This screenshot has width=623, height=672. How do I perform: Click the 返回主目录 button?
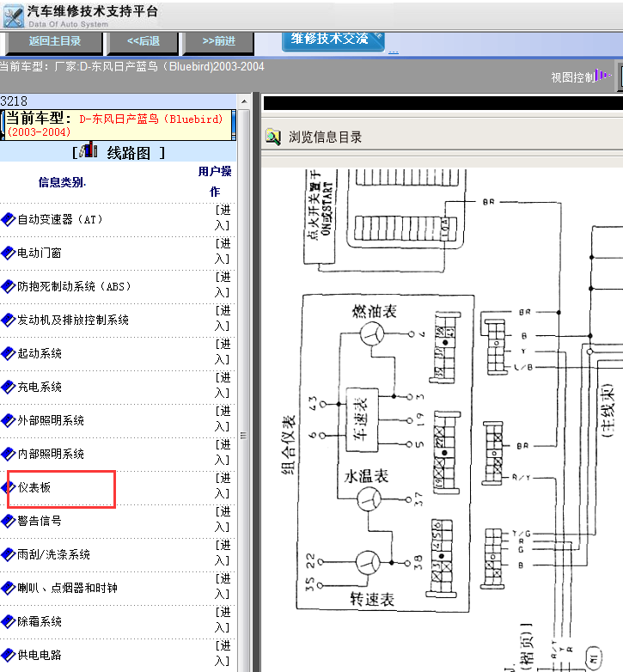tap(54, 41)
